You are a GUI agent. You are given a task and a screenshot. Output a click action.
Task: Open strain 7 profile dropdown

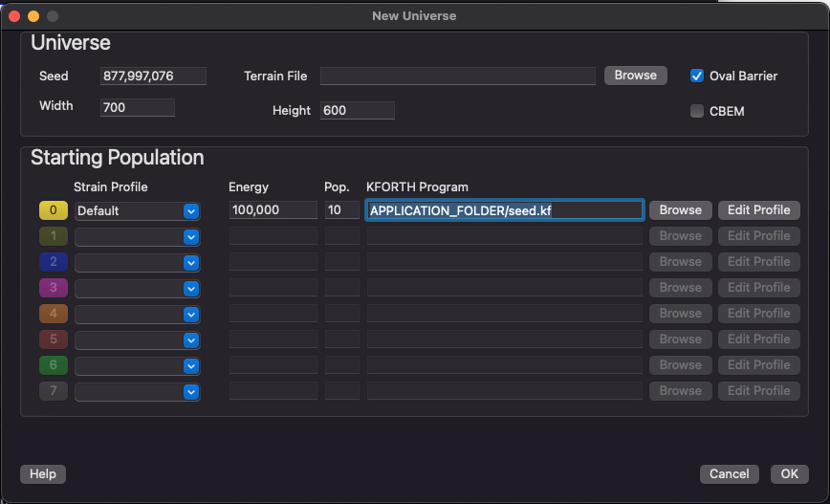click(137, 392)
